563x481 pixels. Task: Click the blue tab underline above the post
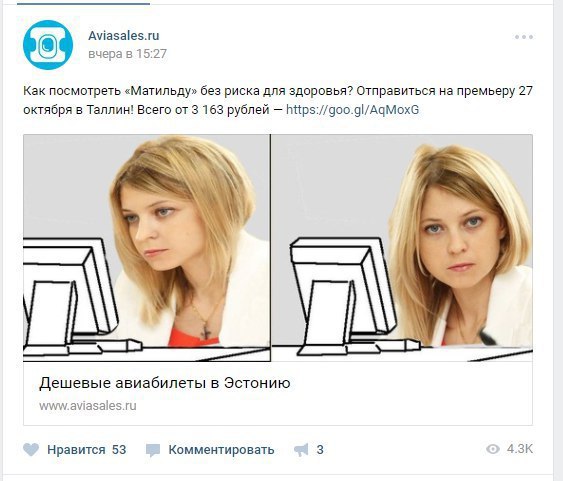point(83,4)
